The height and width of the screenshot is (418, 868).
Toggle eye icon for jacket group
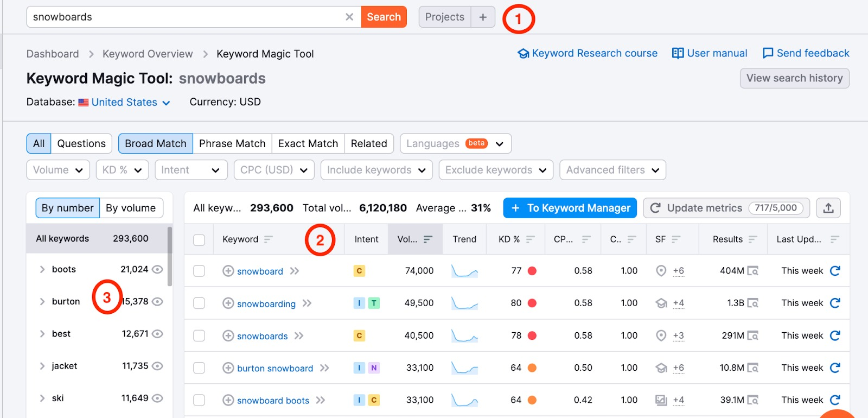pos(157,366)
